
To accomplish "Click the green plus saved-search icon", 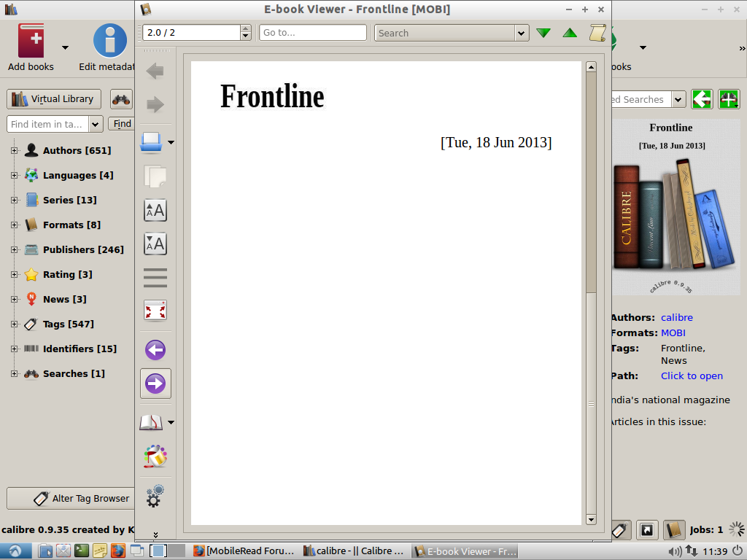I will tap(729, 99).
